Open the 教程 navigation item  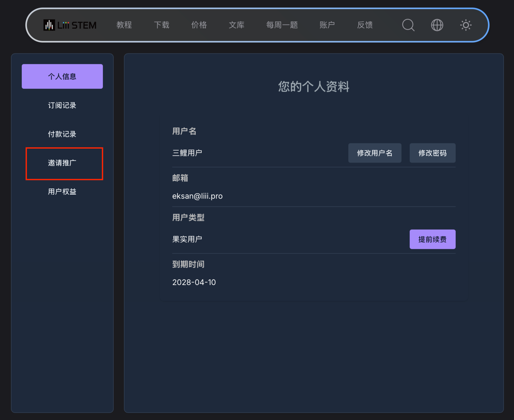coord(124,25)
